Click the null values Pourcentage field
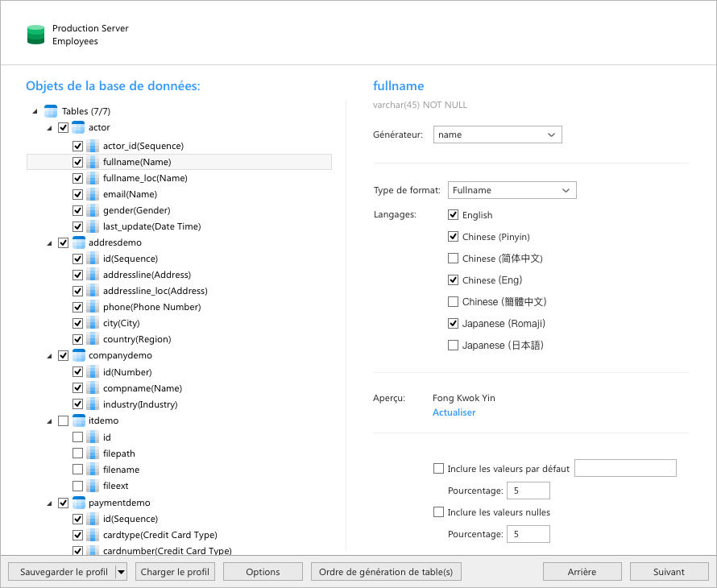Image resolution: width=717 pixels, height=588 pixels. click(528, 534)
